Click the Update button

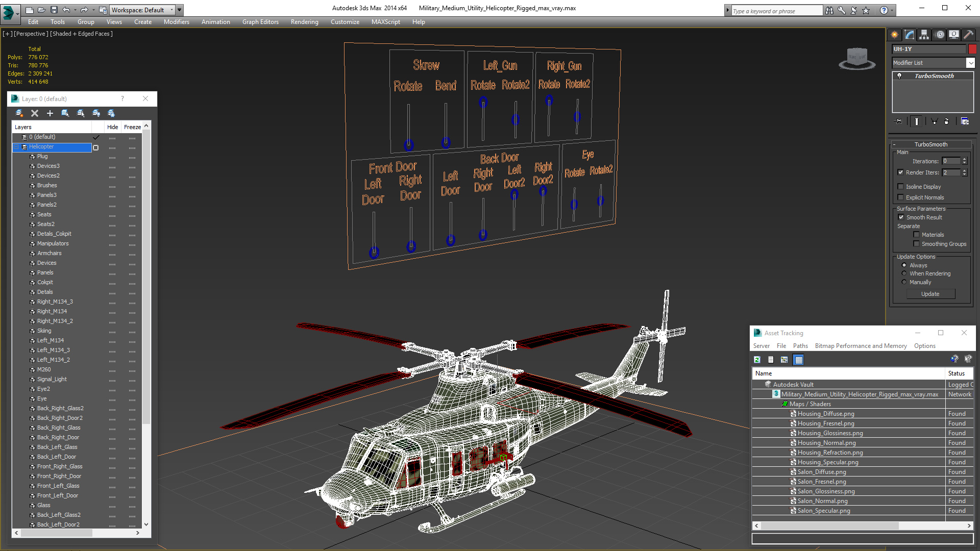point(930,294)
